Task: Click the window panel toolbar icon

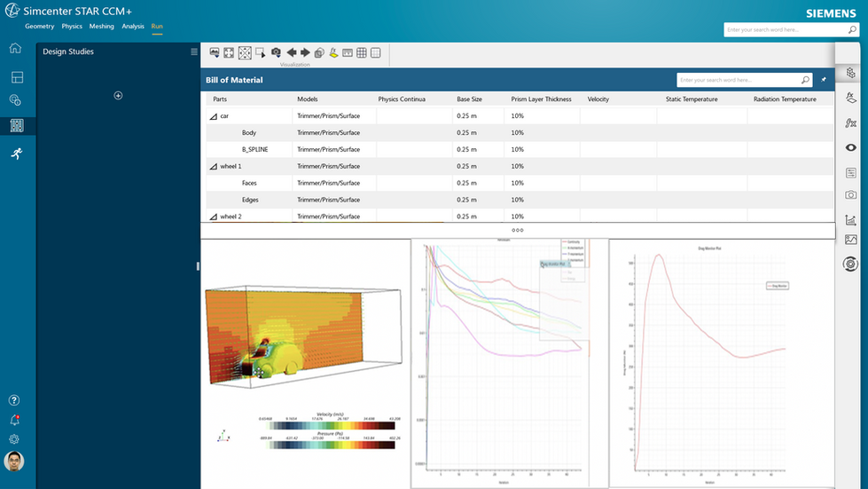Action: pos(348,53)
